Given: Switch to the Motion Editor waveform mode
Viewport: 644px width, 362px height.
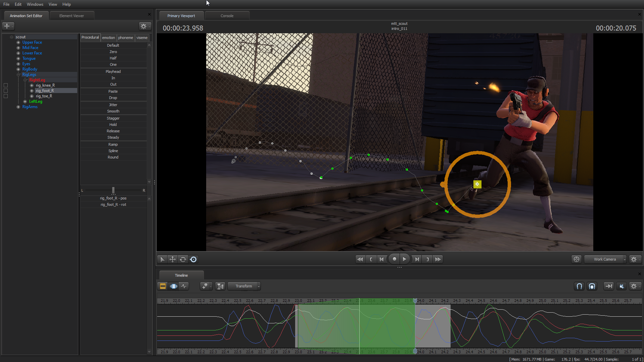Looking at the screenshot, I should (x=184, y=286).
